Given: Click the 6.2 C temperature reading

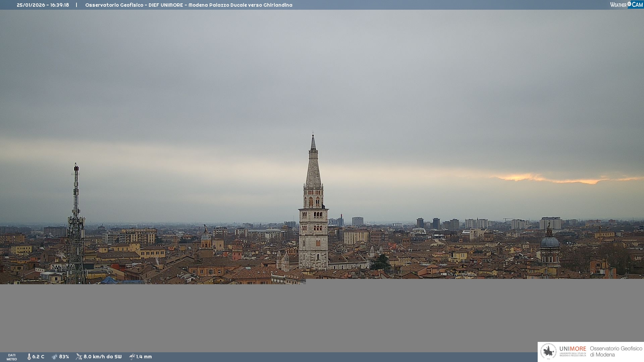Looking at the screenshot, I should 38,357.
